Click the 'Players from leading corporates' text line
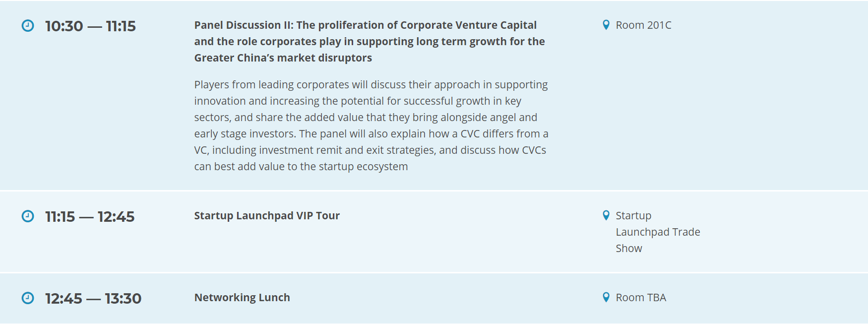Screen dimensions: 868x324 pyautogui.click(x=371, y=84)
